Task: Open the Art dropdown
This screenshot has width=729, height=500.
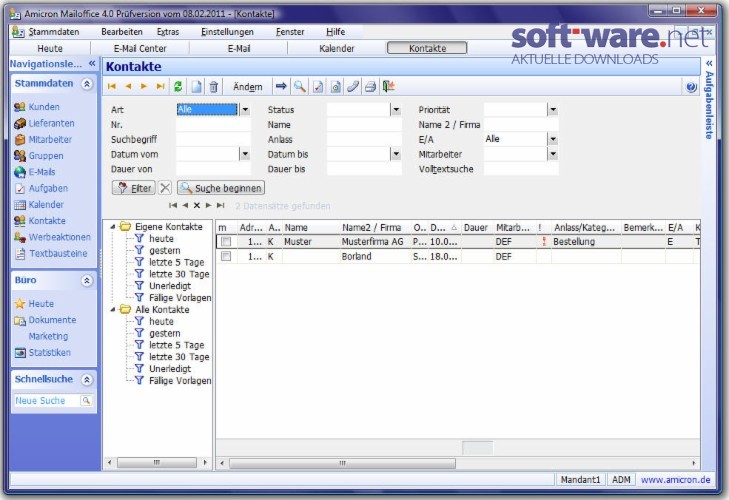Action: coord(245,110)
